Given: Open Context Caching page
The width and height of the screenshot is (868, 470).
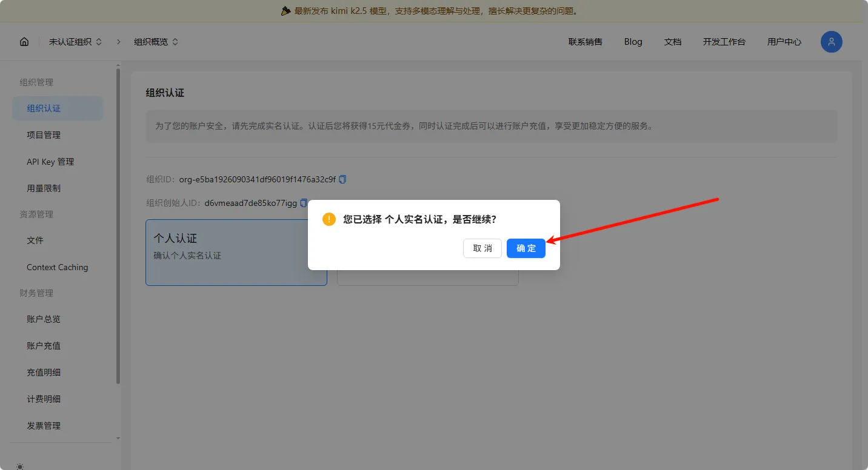Looking at the screenshot, I should point(57,267).
